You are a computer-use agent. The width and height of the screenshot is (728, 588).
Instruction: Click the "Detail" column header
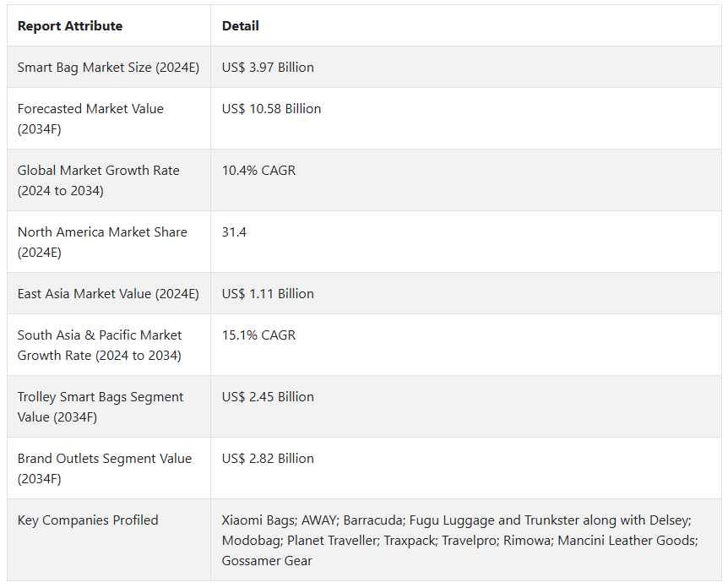tap(241, 26)
